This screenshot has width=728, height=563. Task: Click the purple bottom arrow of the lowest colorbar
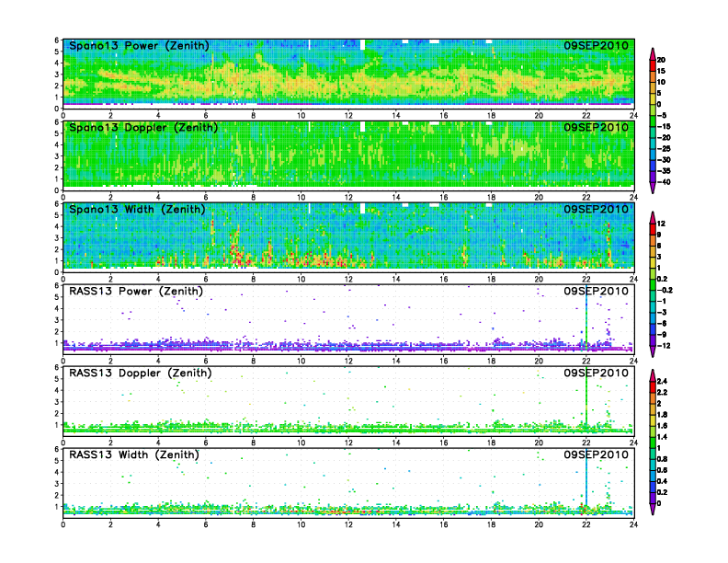pos(653,508)
